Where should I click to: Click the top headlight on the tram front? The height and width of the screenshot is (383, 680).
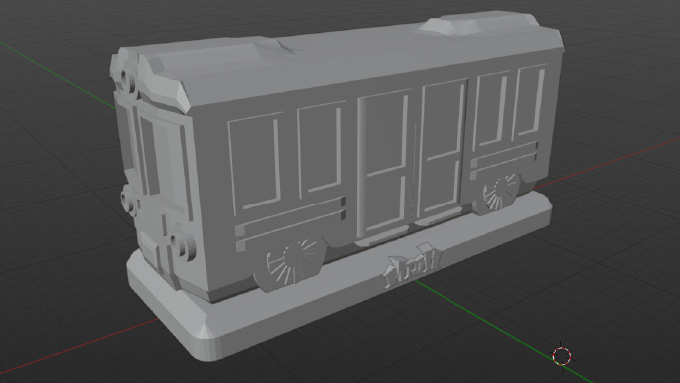[x=127, y=81]
